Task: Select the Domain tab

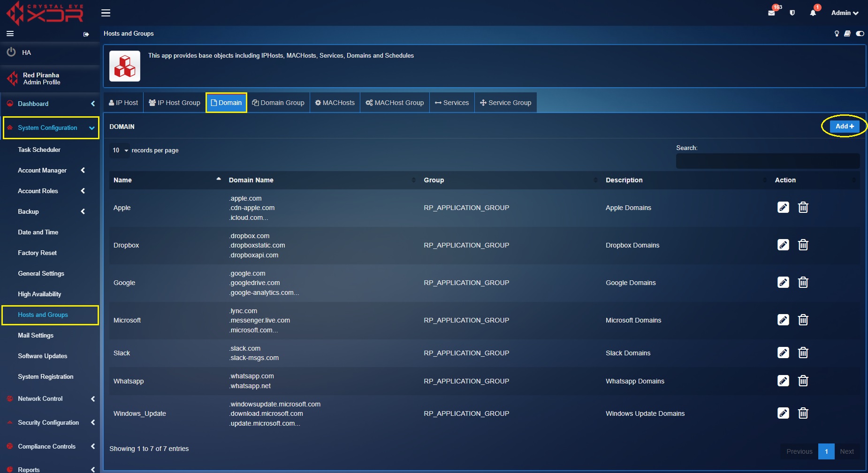Action: [x=226, y=103]
